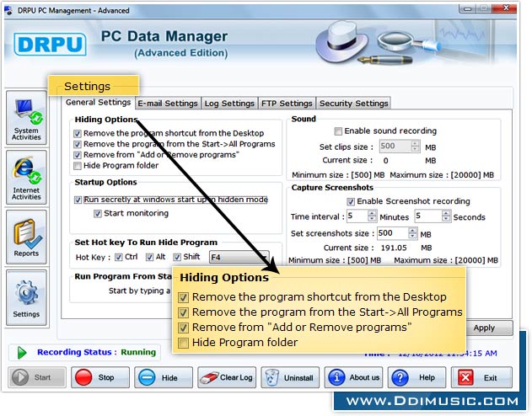Screen dimensions: 532x416
Task: Enable sound recording checkbox
Action: click(x=338, y=131)
